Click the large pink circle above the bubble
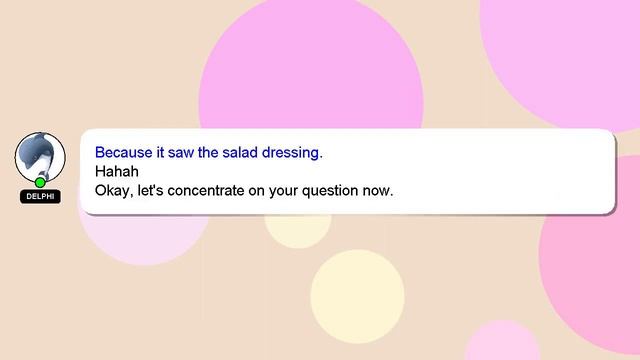The image size is (640, 360). [311, 65]
